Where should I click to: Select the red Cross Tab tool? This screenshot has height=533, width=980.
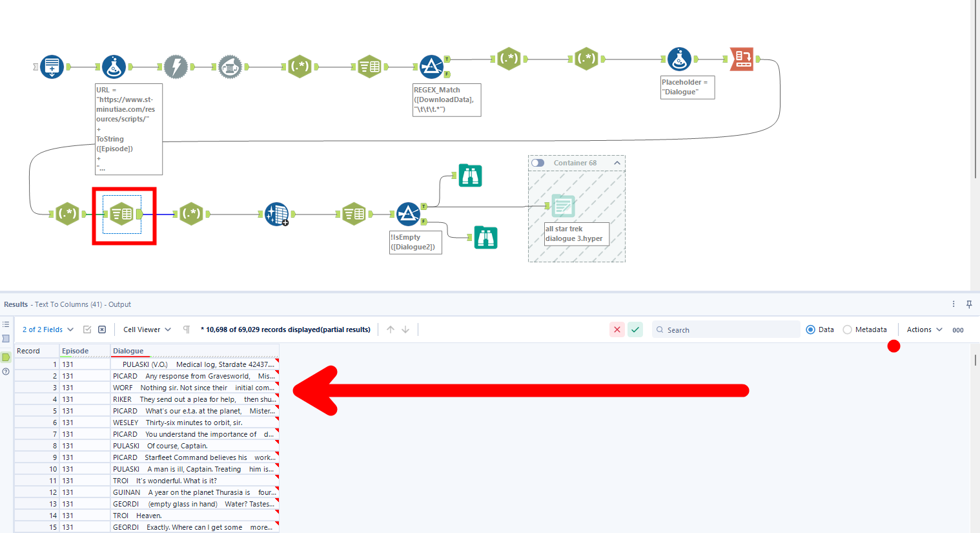(742, 59)
